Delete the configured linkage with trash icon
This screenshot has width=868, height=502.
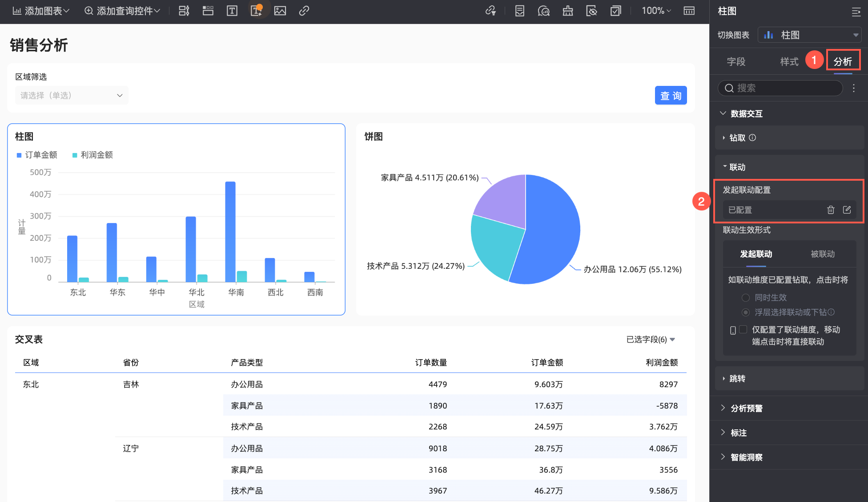coord(830,210)
